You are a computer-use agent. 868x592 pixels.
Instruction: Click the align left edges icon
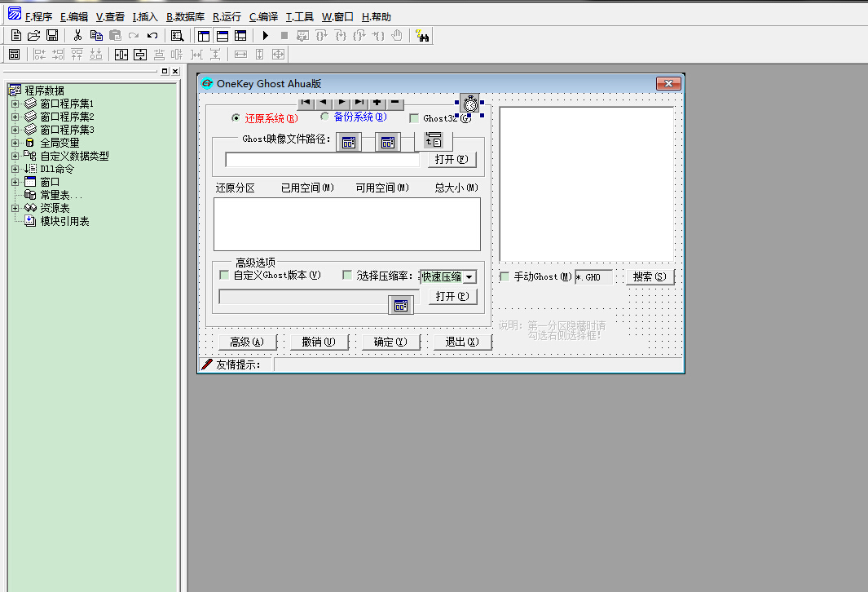(x=40, y=55)
